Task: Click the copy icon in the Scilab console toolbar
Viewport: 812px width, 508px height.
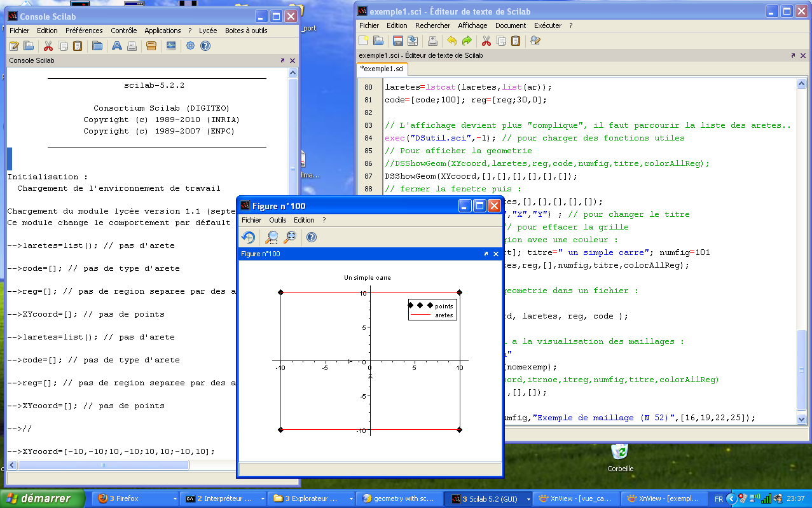Action: [63, 46]
